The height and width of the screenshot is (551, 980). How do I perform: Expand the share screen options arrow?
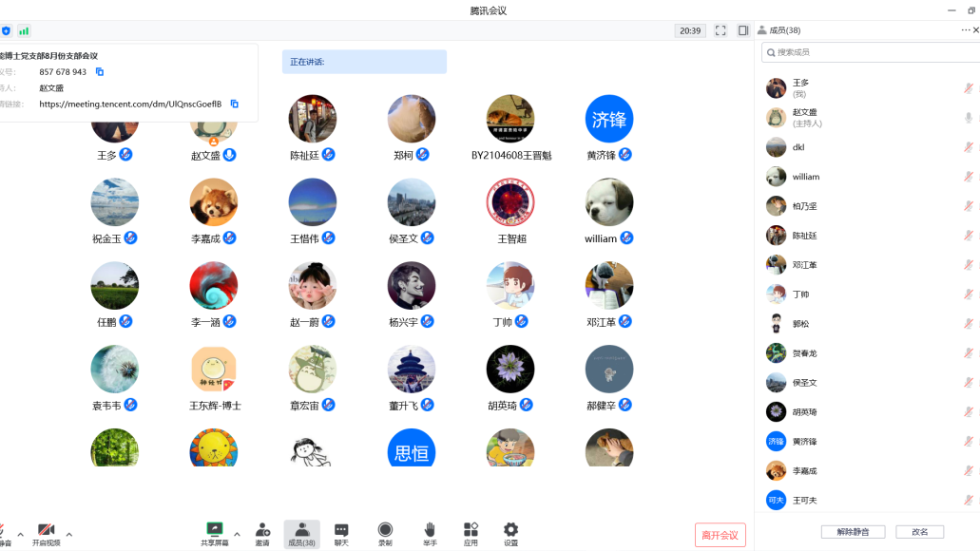(237, 534)
